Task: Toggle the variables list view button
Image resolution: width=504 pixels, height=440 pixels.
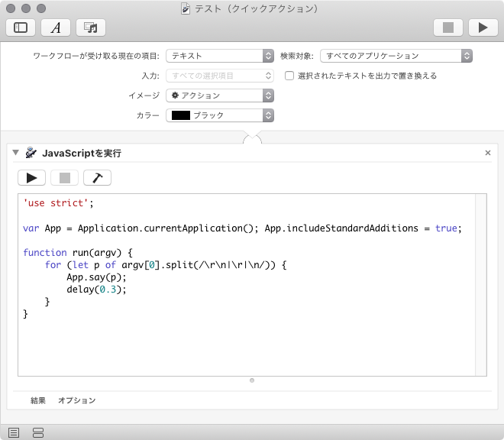Action: [x=37, y=433]
